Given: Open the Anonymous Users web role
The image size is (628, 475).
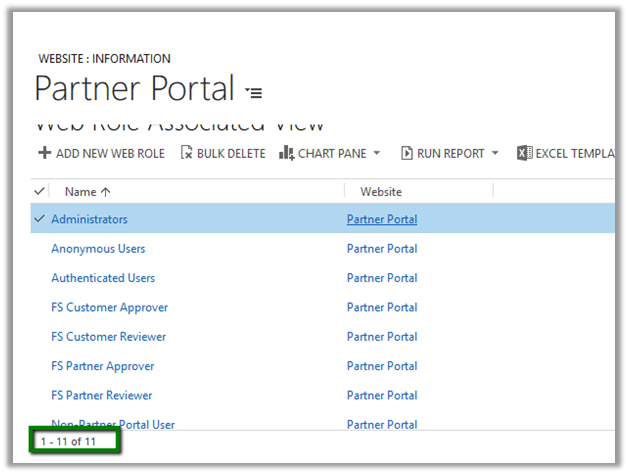Looking at the screenshot, I should point(98,249).
